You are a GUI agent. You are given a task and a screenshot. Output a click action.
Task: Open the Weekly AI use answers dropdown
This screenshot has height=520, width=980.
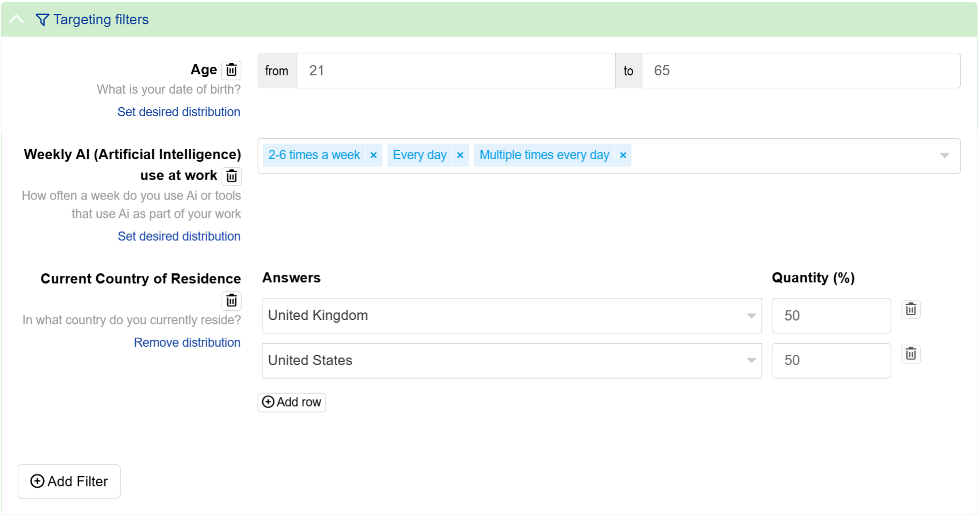[x=944, y=155]
